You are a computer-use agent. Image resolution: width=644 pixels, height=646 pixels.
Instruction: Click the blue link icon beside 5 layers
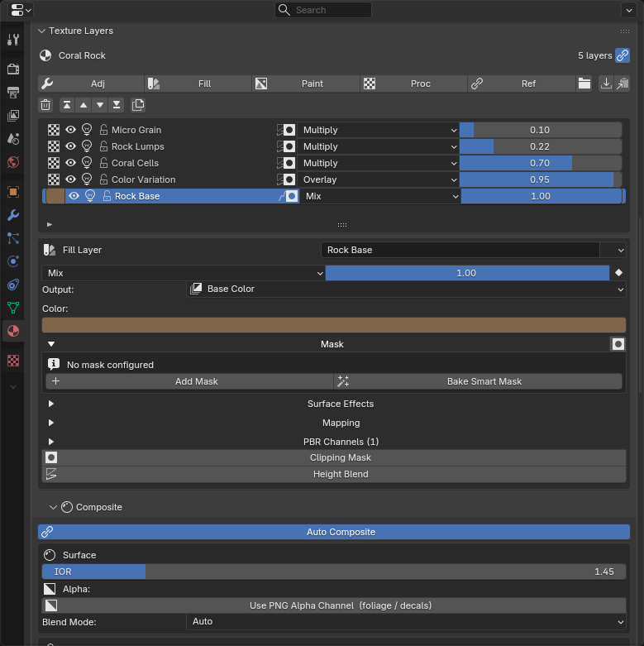[x=623, y=55]
